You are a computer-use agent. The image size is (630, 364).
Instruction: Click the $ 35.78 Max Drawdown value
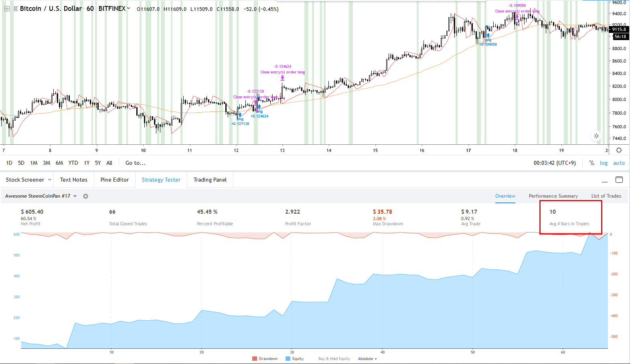(383, 212)
